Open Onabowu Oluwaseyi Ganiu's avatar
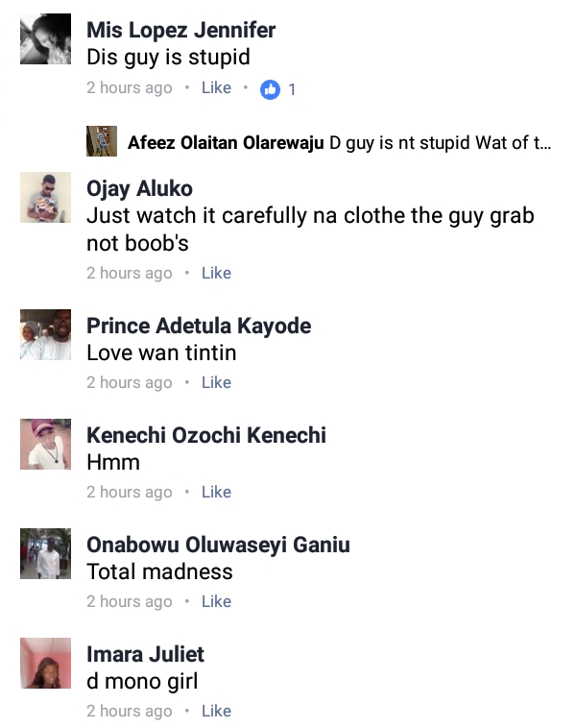The width and height of the screenshot is (576, 728). (45, 553)
